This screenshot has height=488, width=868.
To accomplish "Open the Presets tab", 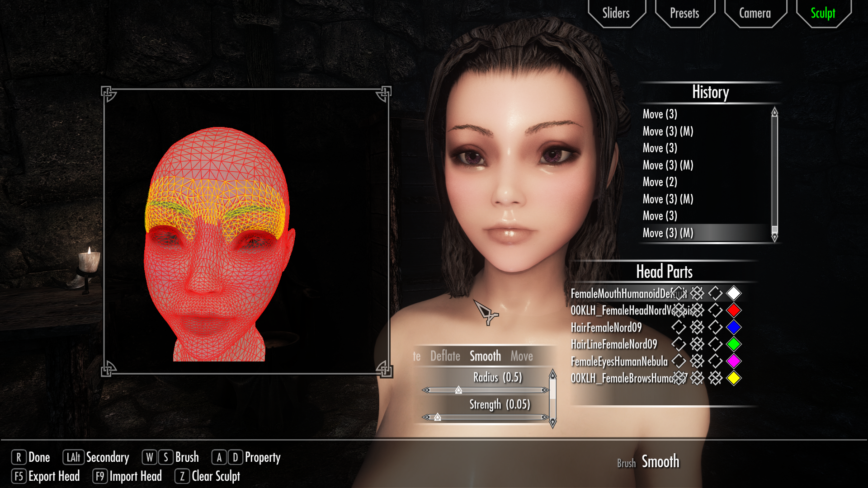I will (684, 14).
